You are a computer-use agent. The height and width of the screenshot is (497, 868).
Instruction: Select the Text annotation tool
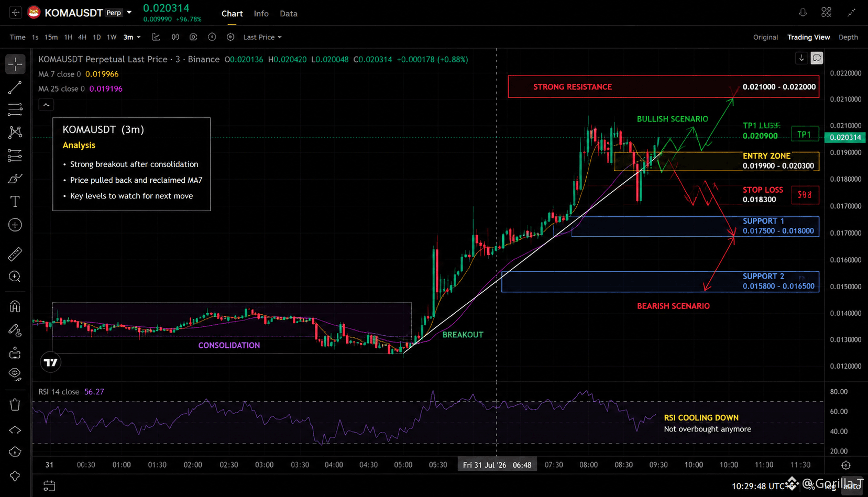click(x=15, y=202)
